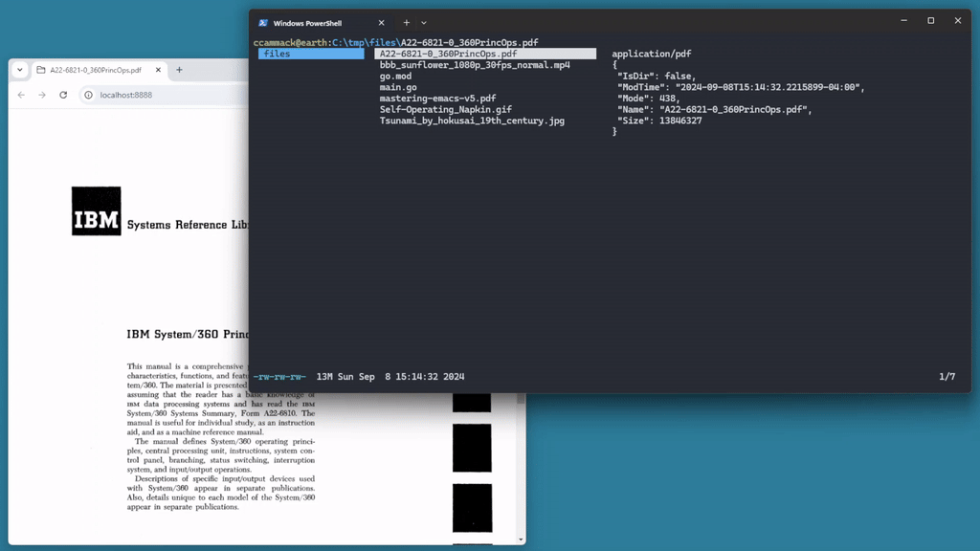Select bbb_sunflower_1080p_30fps_normal.mp4 file
Screen dimensions: 980x551
click(475, 65)
